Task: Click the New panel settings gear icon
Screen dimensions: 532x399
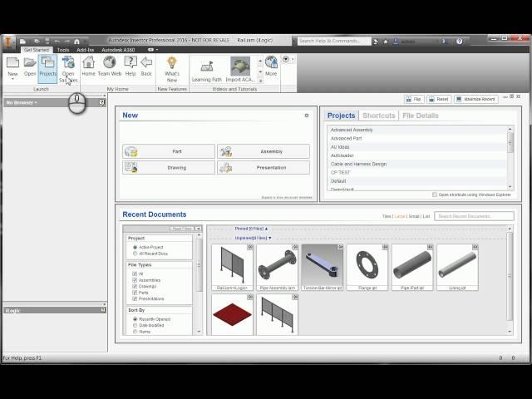Action: click(307, 116)
